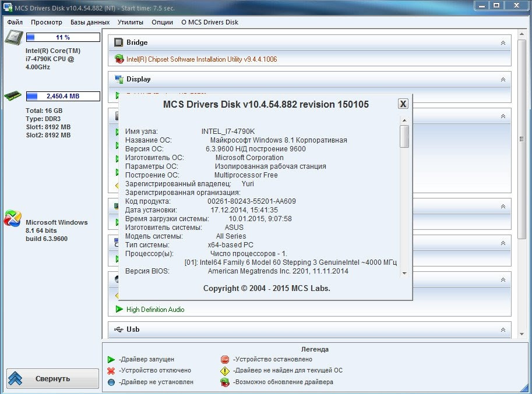Open Intel(R) Chipset Software Installation Utility link
The image size is (532, 394).
(202, 59)
